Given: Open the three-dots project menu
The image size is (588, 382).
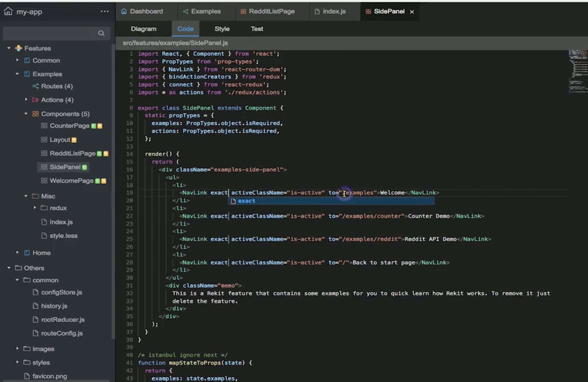Looking at the screenshot, I should (x=104, y=11).
